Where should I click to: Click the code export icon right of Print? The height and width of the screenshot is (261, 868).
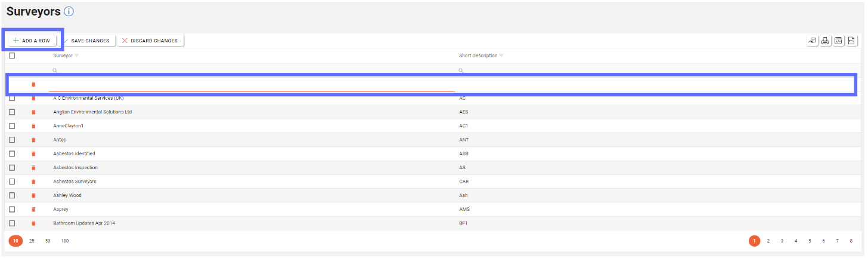pos(838,41)
